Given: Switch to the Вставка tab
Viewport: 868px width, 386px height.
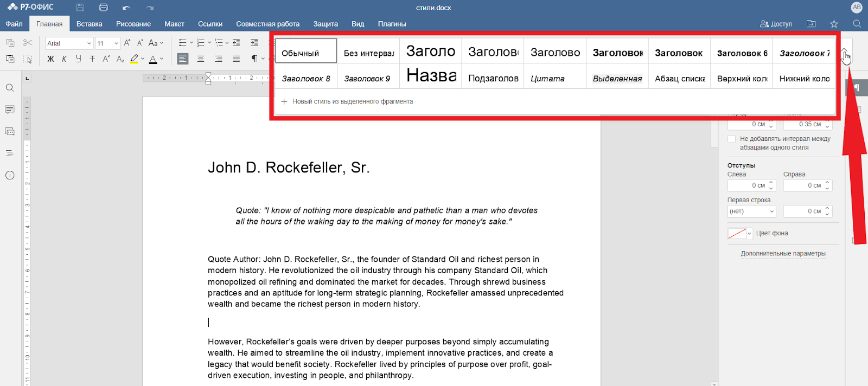Looking at the screenshot, I should pyautogui.click(x=90, y=24).
